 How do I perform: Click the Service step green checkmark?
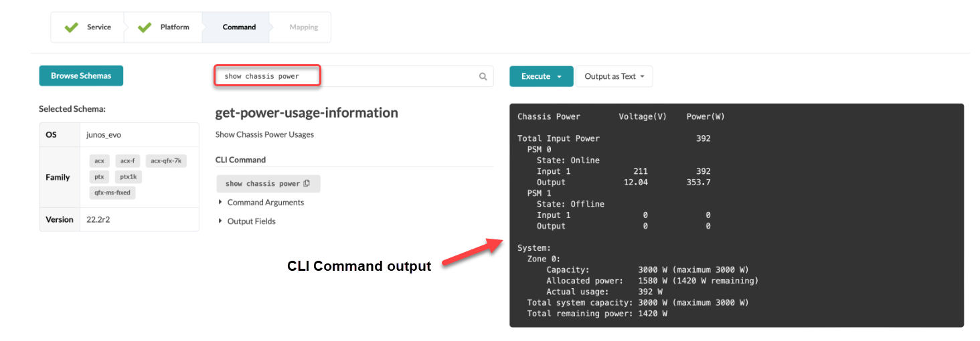click(x=72, y=27)
